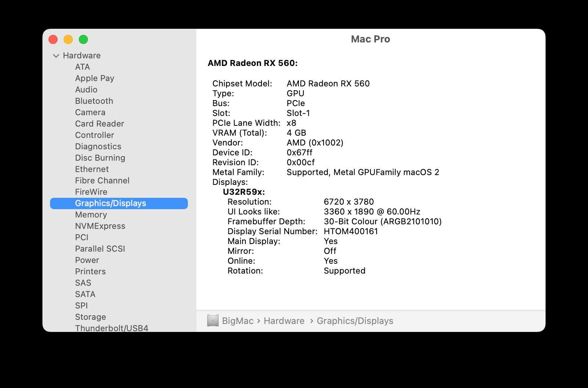588x388 pixels.
Task: Click the Mac Pro computer icon in path bar
Action: [213, 321]
